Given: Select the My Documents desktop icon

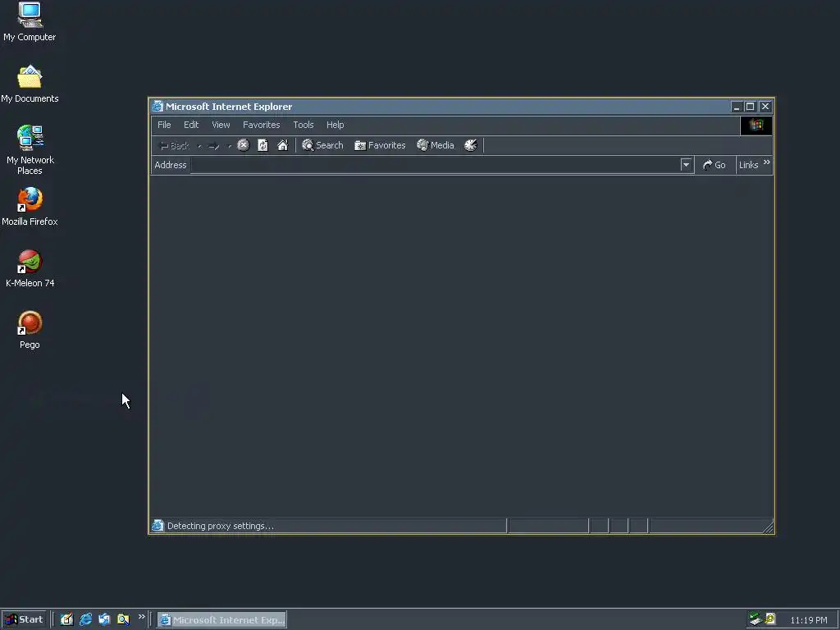Looking at the screenshot, I should (30, 84).
